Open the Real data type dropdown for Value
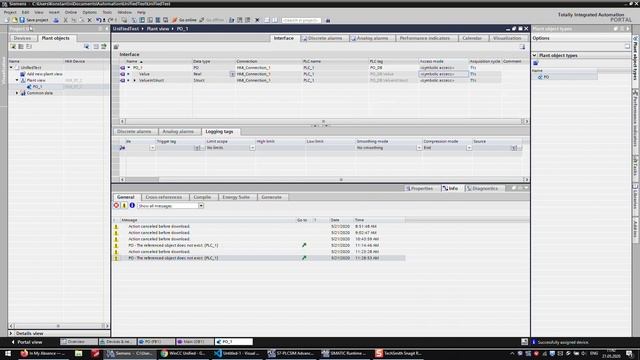The image size is (640, 360). [x=232, y=74]
